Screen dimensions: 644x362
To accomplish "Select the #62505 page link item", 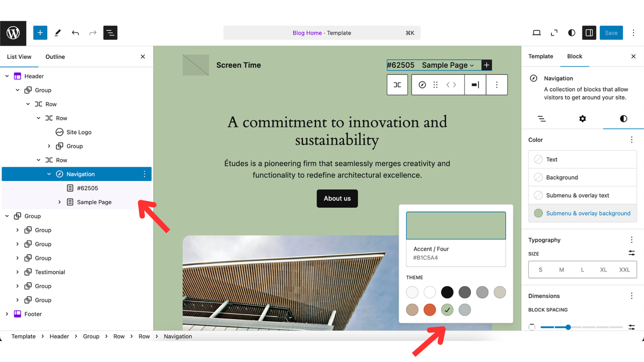I will pyautogui.click(x=76, y=188).
